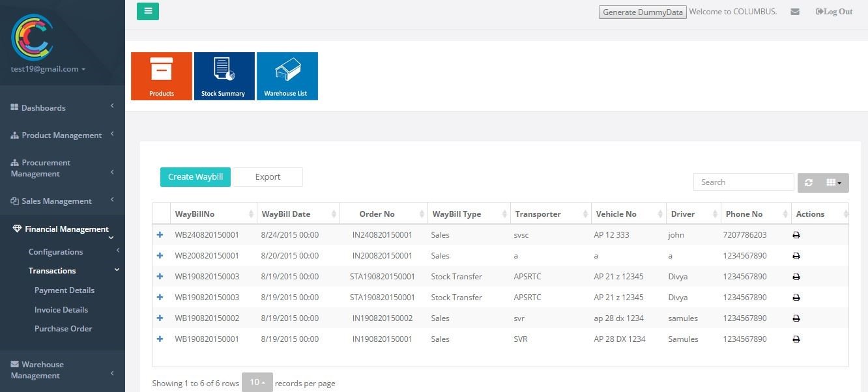Click the Export button
The height and width of the screenshot is (392, 868).
268,177
